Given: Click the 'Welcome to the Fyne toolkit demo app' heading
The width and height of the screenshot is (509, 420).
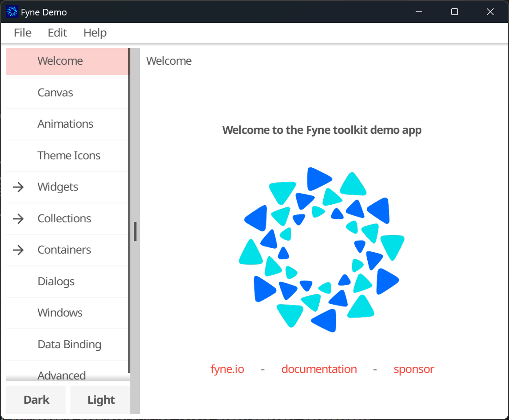Looking at the screenshot, I should (x=322, y=130).
